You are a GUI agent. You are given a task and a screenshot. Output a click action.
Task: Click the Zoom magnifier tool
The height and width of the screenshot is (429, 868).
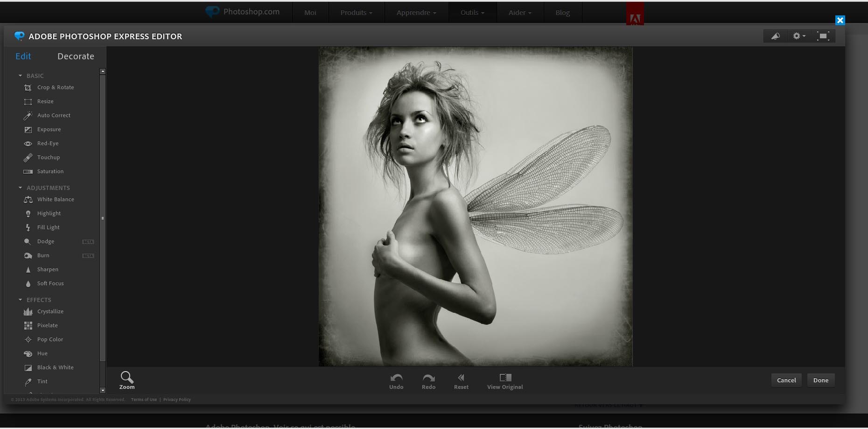pos(127,380)
